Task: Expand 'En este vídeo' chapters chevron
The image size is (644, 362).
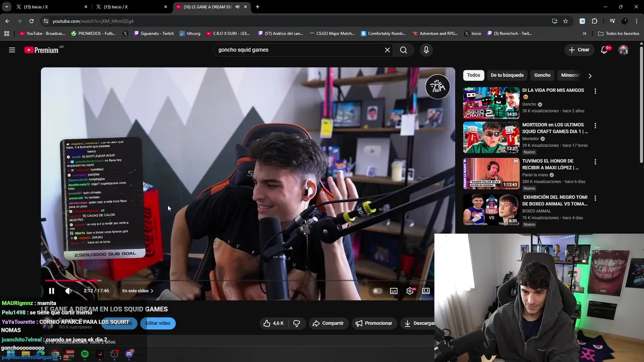Action: [152, 291]
